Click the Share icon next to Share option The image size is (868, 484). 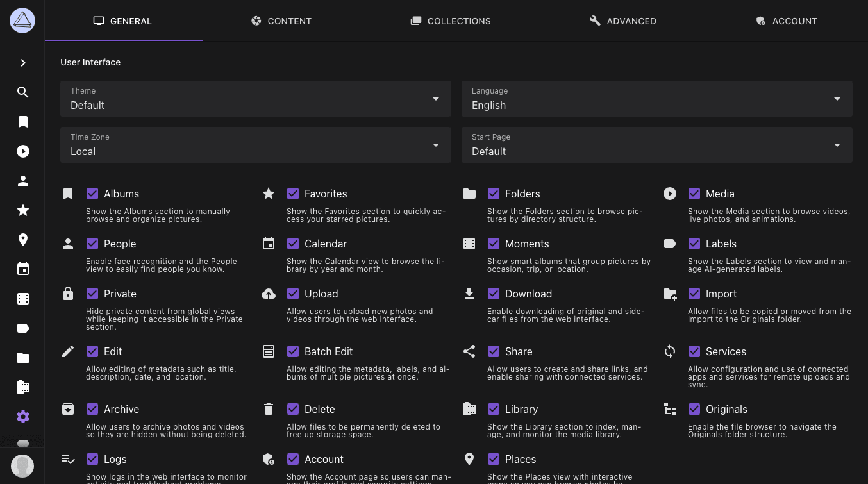click(469, 351)
